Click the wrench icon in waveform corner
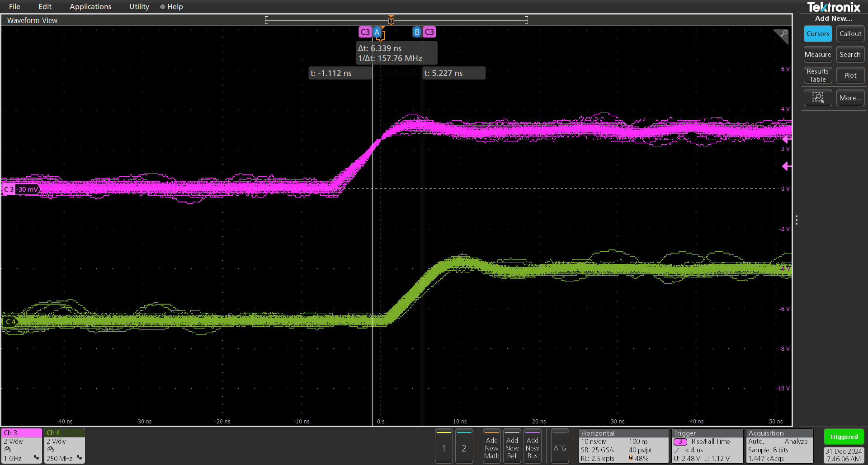Screen dimensions: 868x465 tap(783, 34)
